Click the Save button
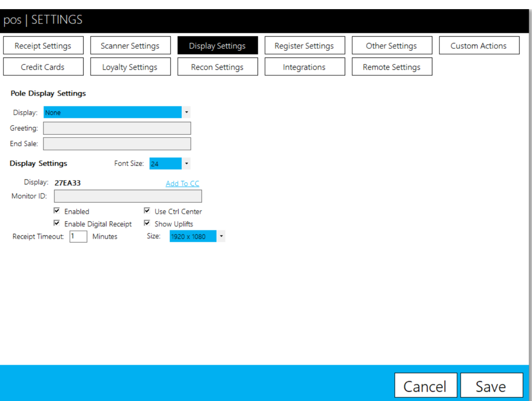Screen dimensions: 532x401 492,385
